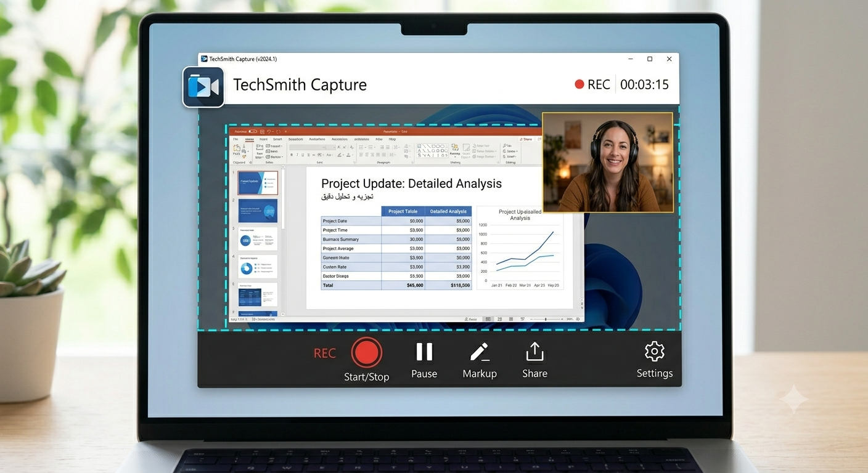Screen dimensions: 868x473
Task: Start slide show from status bar icon
Action: click(523, 319)
